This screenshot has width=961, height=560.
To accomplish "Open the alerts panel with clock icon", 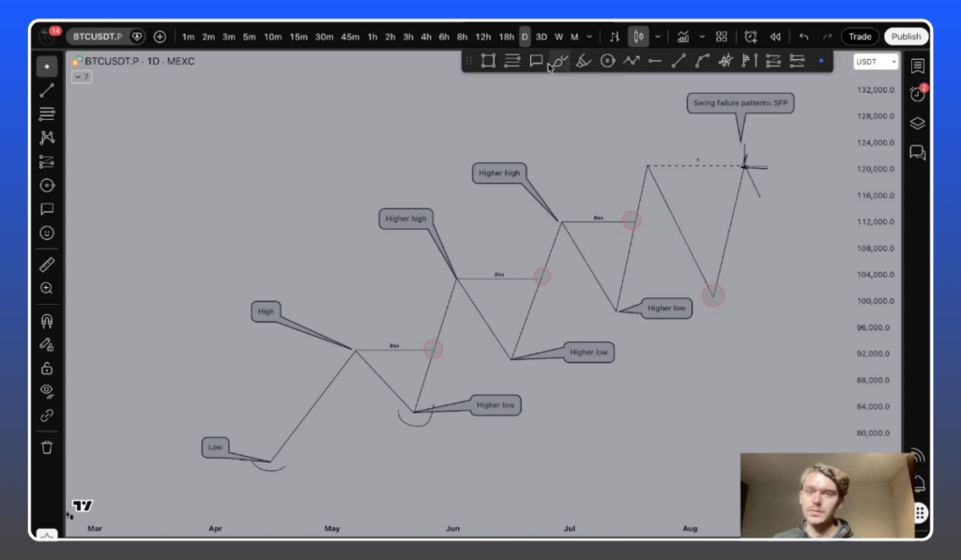I will pos(917,94).
